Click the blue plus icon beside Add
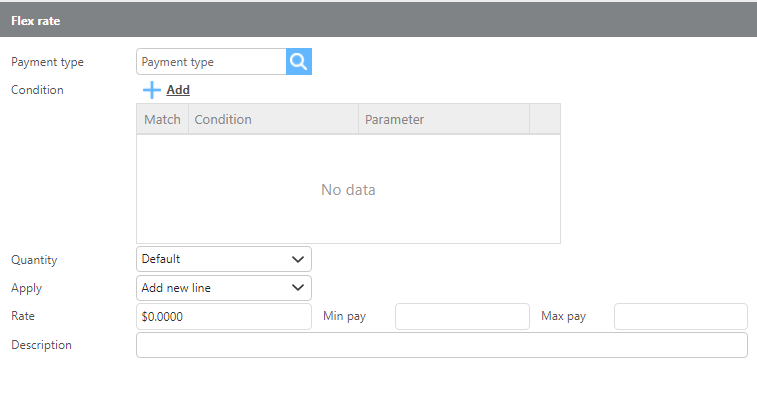The width and height of the screenshot is (757, 393). 152,90
